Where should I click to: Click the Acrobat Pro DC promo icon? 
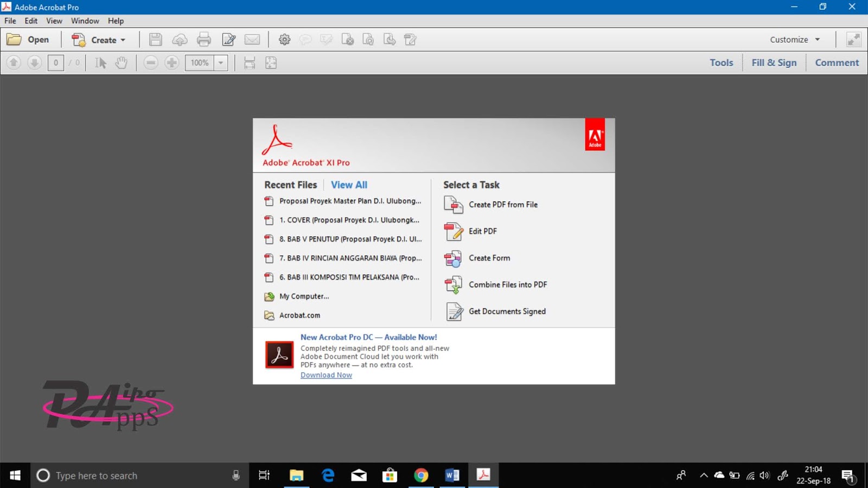pos(279,354)
